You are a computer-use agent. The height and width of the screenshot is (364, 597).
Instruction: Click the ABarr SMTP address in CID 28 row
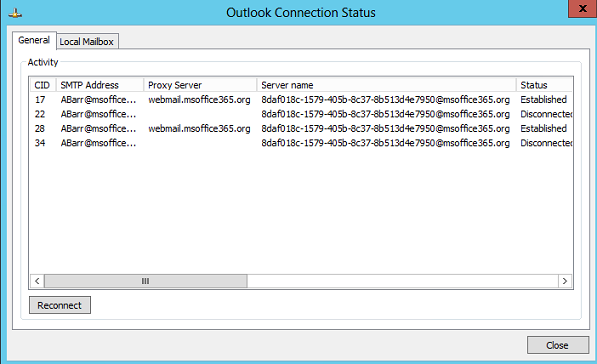[98, 129]
